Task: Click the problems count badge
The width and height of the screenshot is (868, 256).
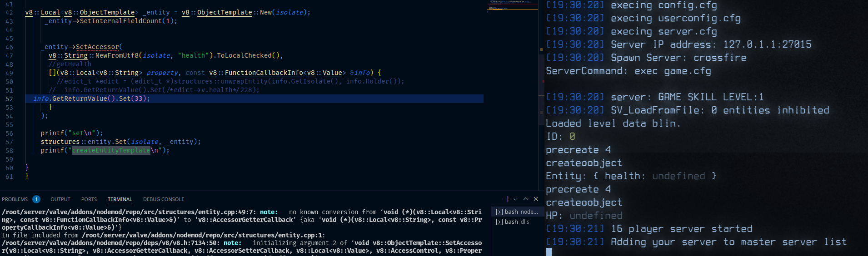Action: point(36,199)
